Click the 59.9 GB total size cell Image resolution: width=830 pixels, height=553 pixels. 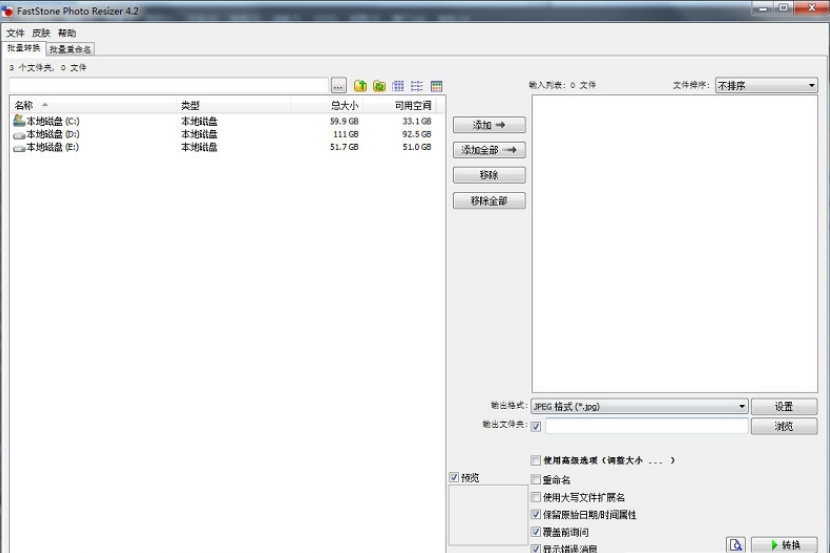(x=344, y=121)
